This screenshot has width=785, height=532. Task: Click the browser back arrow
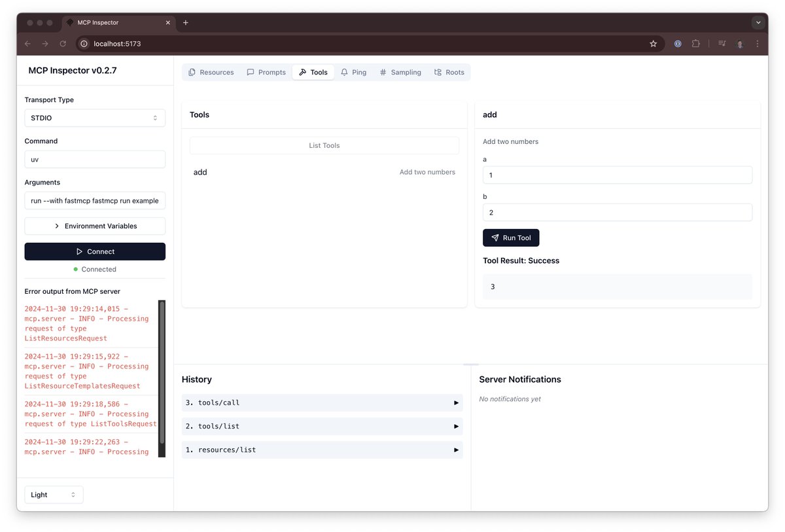tap(27, 44)
